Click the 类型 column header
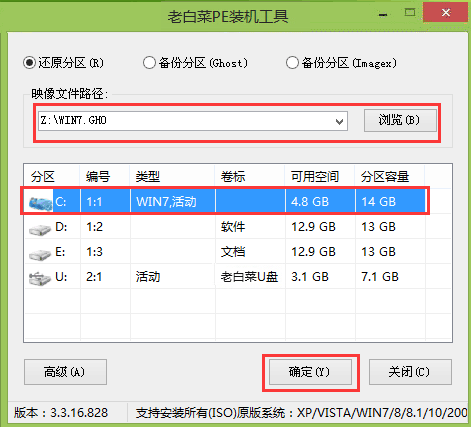Viewport: 471px width, 427px height. coord(172,176)
